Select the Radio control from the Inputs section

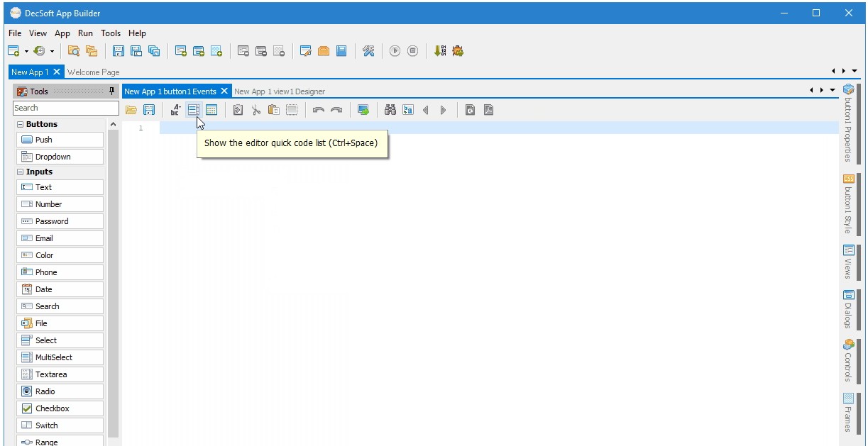(x=60, y=391)
